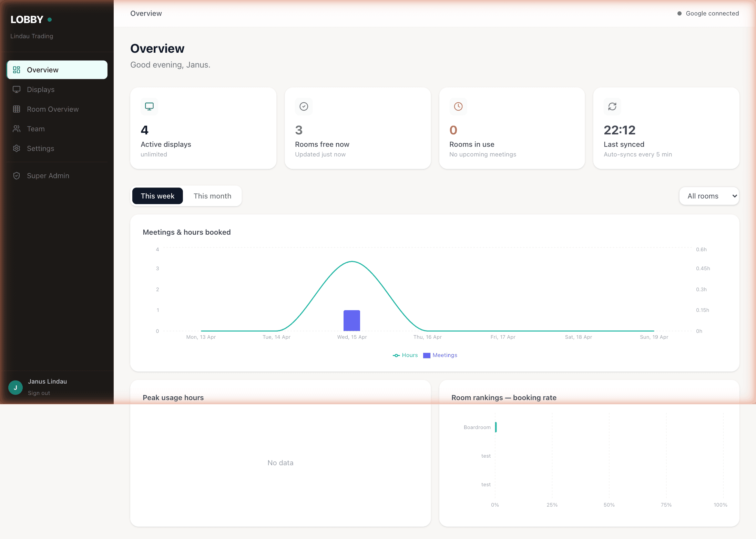Image resolution: width=756 pixels, height=539 pixels.
Task: Click the LOBBY logo
Action: tap(27, 19)
